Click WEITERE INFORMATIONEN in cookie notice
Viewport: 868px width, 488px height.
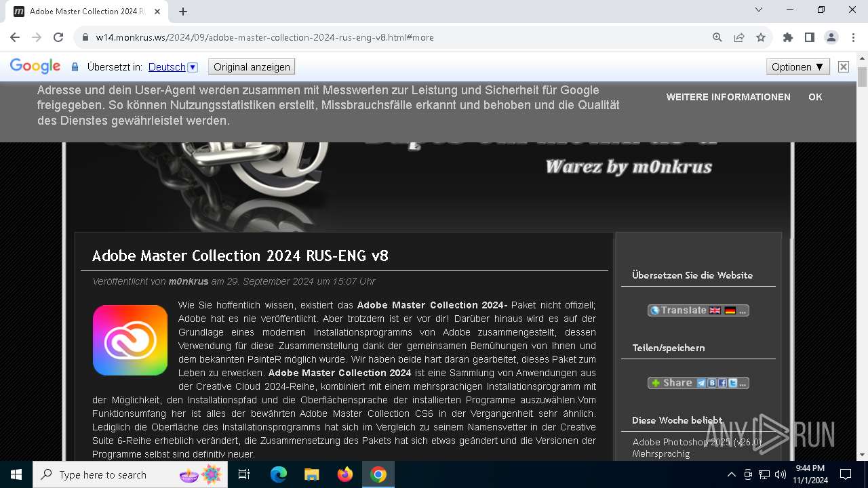[728, 97]
